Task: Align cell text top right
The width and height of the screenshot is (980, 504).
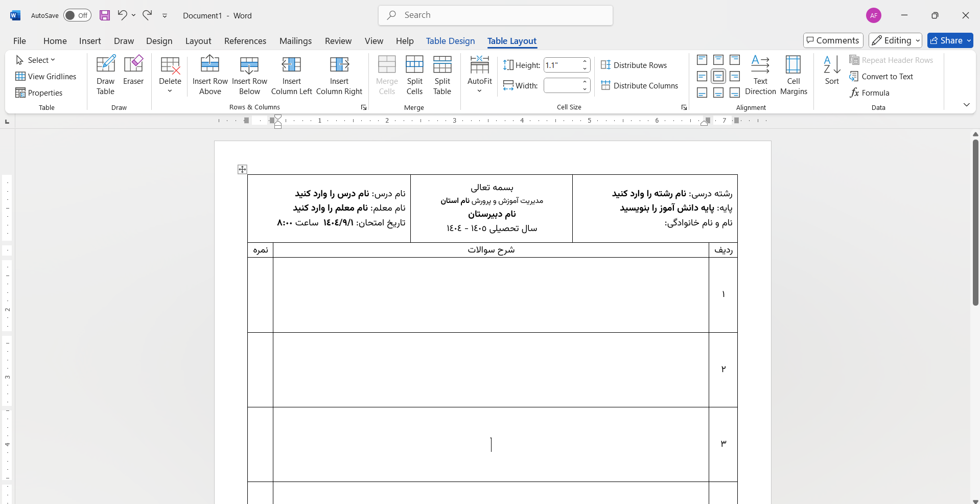Action: tap(735, 60)
